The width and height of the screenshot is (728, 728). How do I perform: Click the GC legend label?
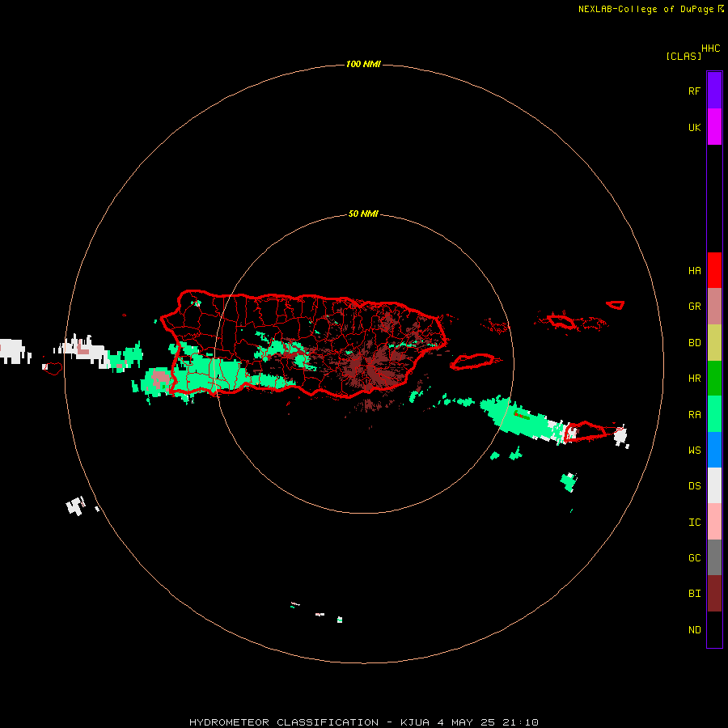pyautogui.click(x=694, y=558)
